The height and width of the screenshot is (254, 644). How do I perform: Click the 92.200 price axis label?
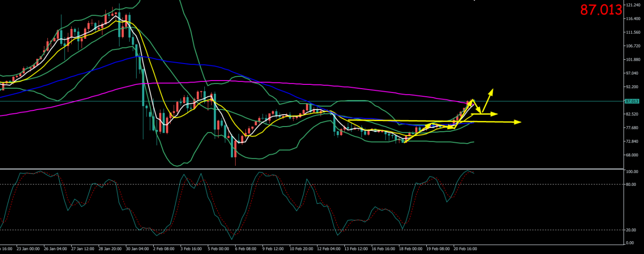632,87
